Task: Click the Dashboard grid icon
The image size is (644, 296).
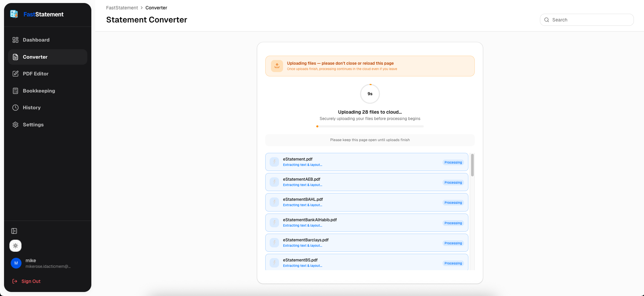Action: pyautogui.click(x=15, y=40)
